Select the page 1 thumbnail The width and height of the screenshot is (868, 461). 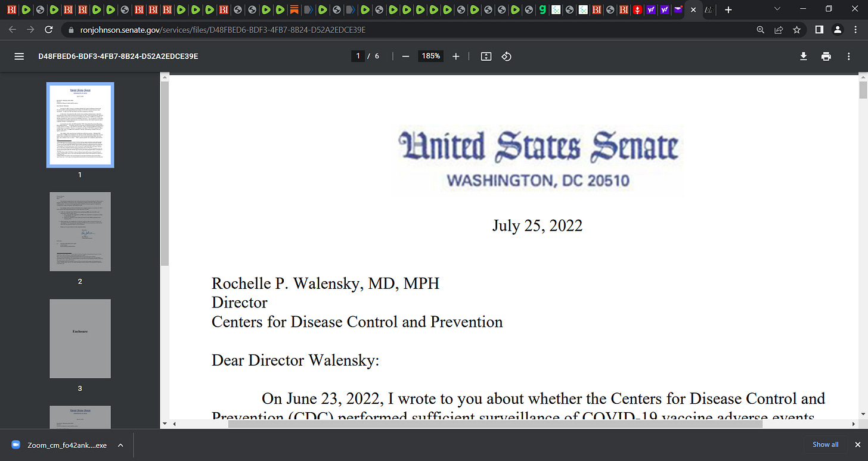tap(80, 125)
